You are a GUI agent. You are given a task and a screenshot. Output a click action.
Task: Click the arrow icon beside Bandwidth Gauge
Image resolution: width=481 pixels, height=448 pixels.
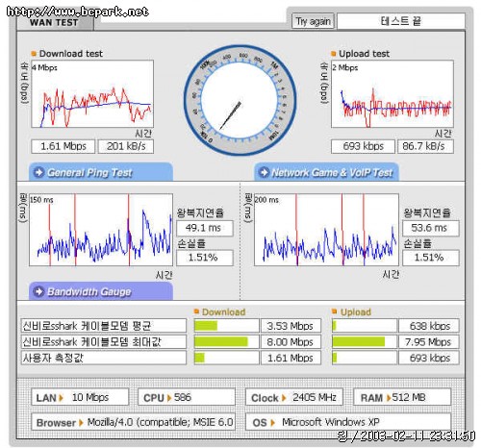click(38, 291)
